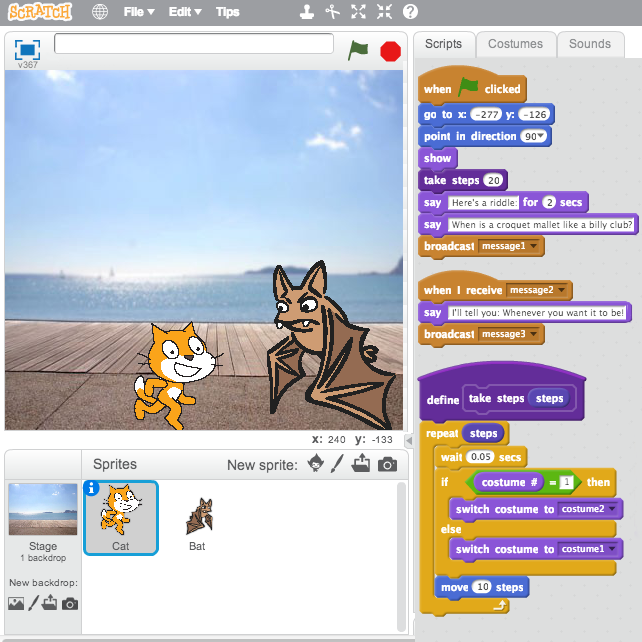The height and width of the screenshot is (642, 642).
Task: Click the Bat sprite on stage
Action: [x=332, y=345]
